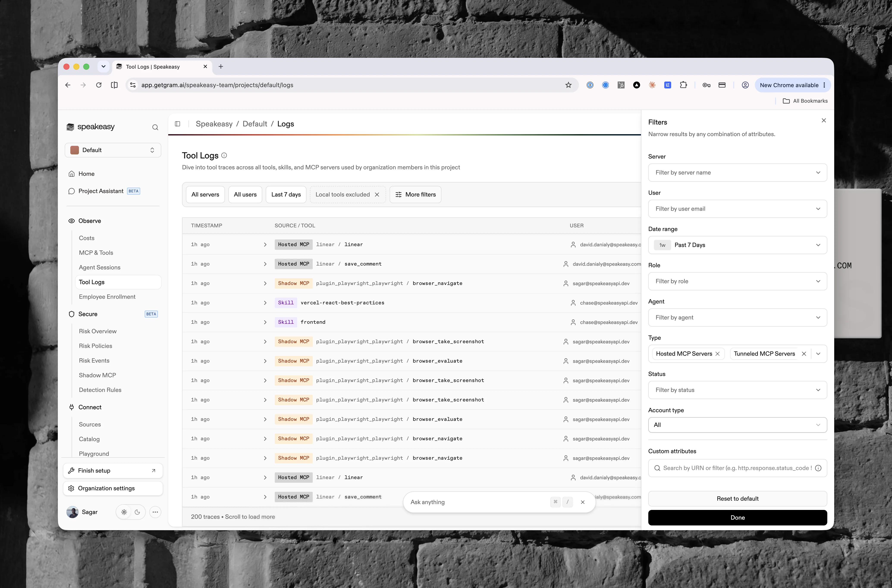
Task: Remove Tunneled MCP Servers type chip
Action: pyautogui.click(x=804, y=354)
